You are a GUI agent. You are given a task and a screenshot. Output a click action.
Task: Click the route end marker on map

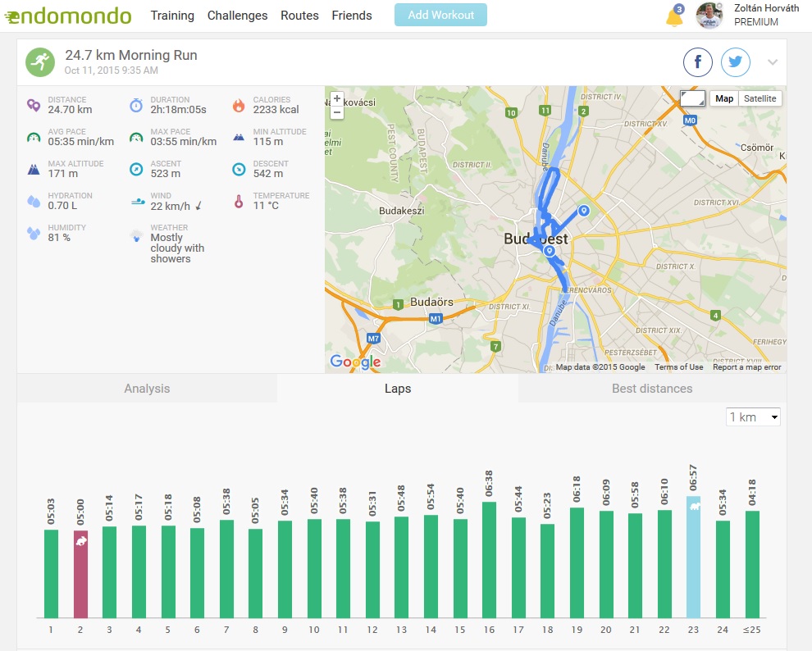(x=584, y=210)
